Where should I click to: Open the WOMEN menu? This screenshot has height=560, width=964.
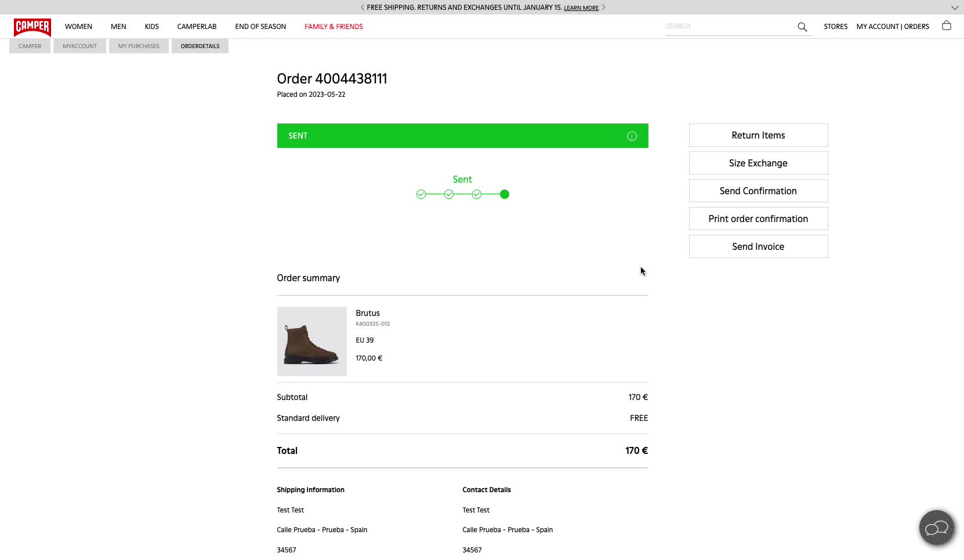click(78, 27)
